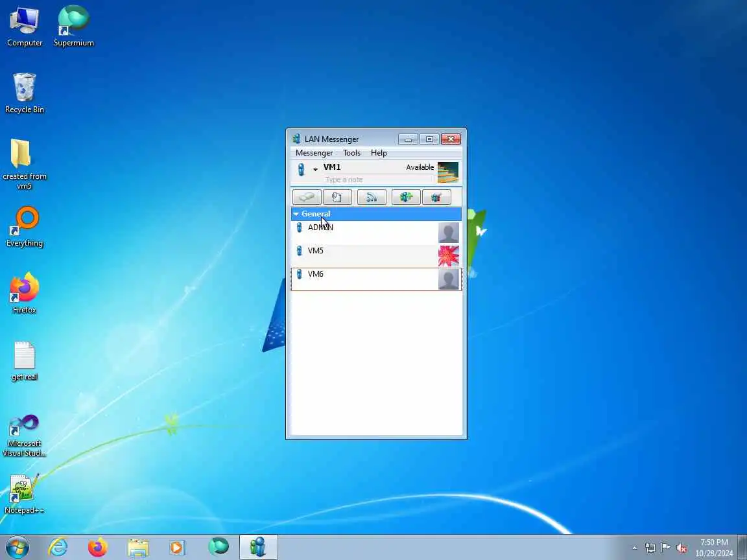
Task: Click the muted volume tray icon
Action: pos(682,548)
